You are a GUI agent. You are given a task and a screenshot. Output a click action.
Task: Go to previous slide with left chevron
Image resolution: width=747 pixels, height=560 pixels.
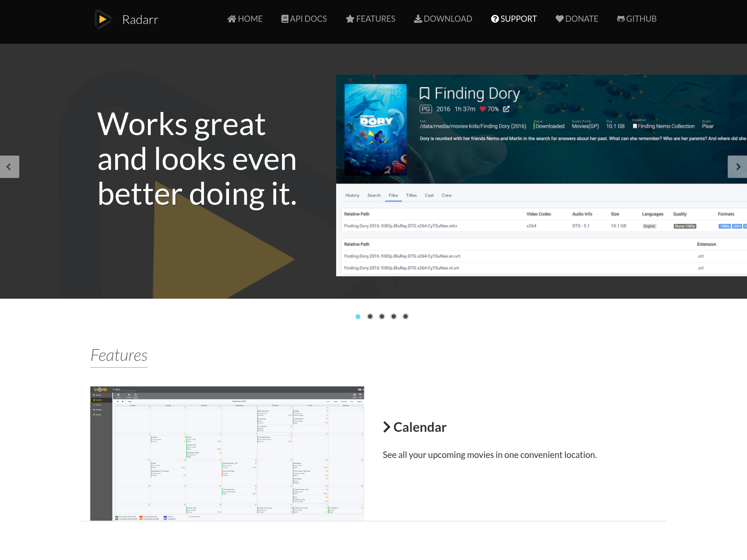click(x=9, y=167)
